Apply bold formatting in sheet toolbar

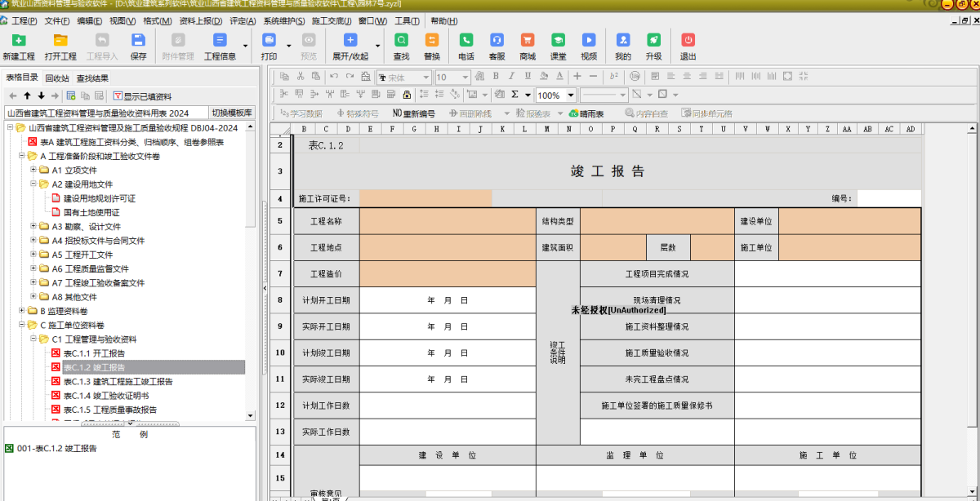click(x=495, y=77)
